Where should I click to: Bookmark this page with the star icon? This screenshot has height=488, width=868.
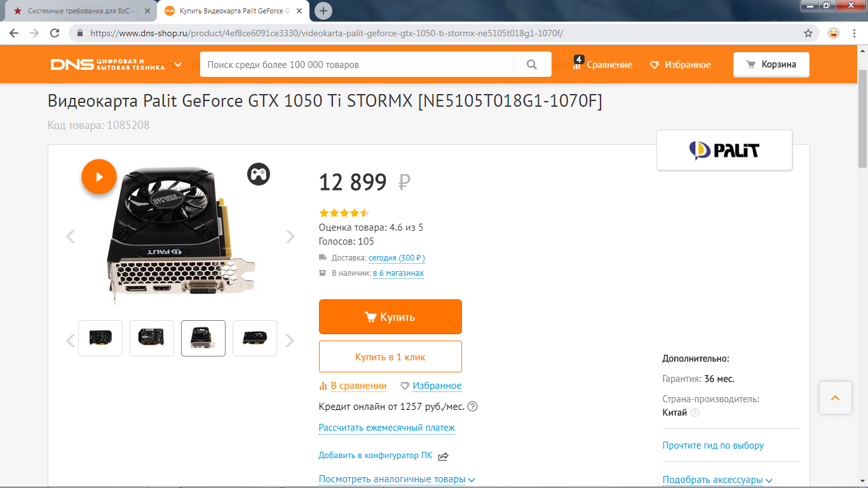click(x=808, y=33)
